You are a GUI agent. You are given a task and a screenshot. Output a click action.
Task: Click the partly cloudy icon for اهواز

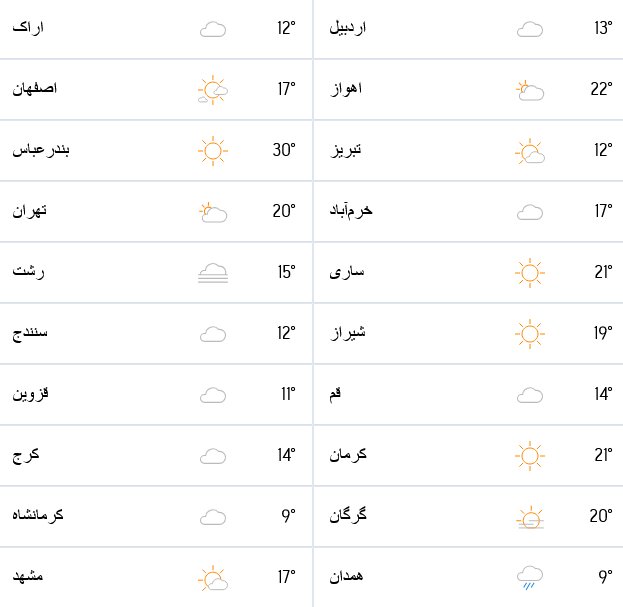pyautogui.click(x=530, y=91)
